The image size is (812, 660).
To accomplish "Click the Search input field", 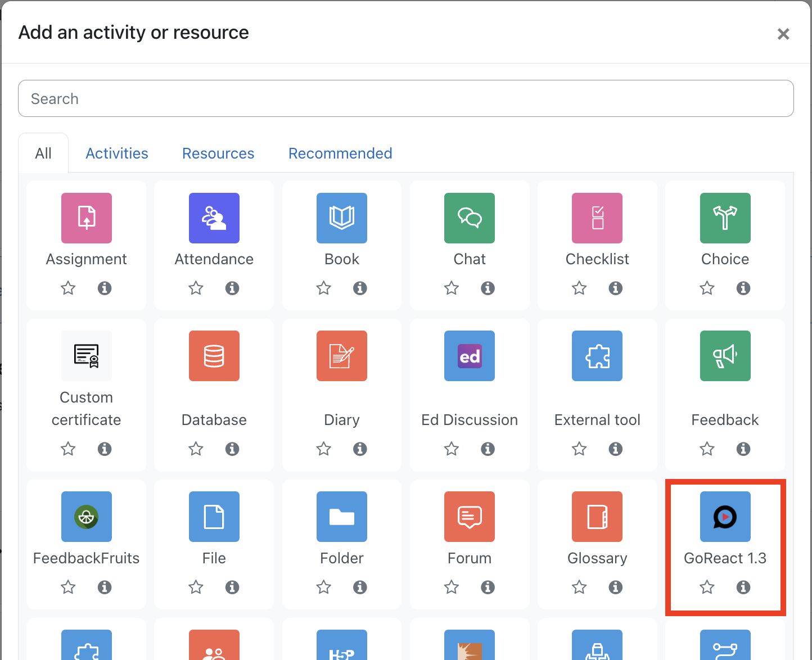I will pos(405,99).
